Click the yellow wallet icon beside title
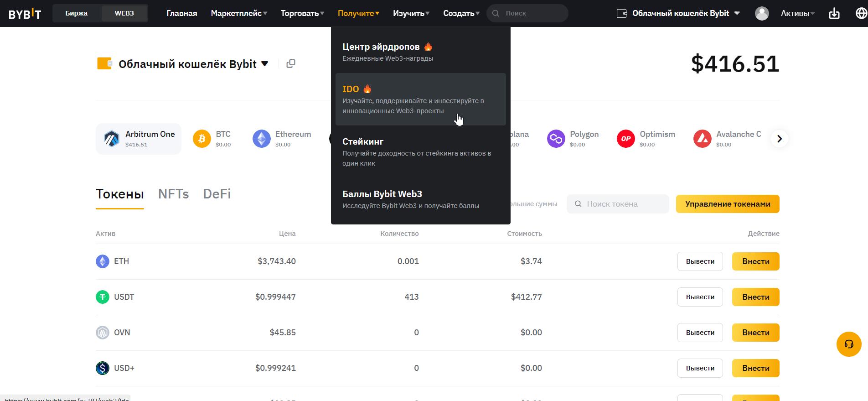This screenshot has height=401, width=868. 104,63
